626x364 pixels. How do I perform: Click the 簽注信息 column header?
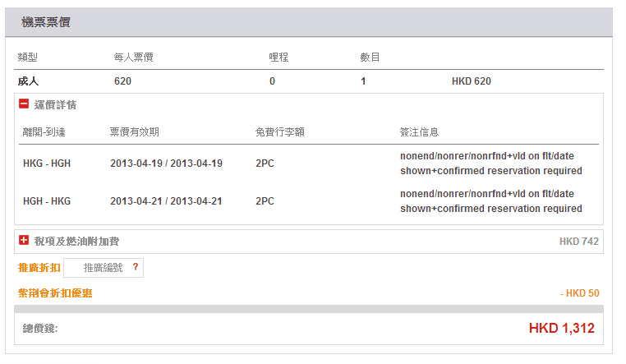coord(420,131)
